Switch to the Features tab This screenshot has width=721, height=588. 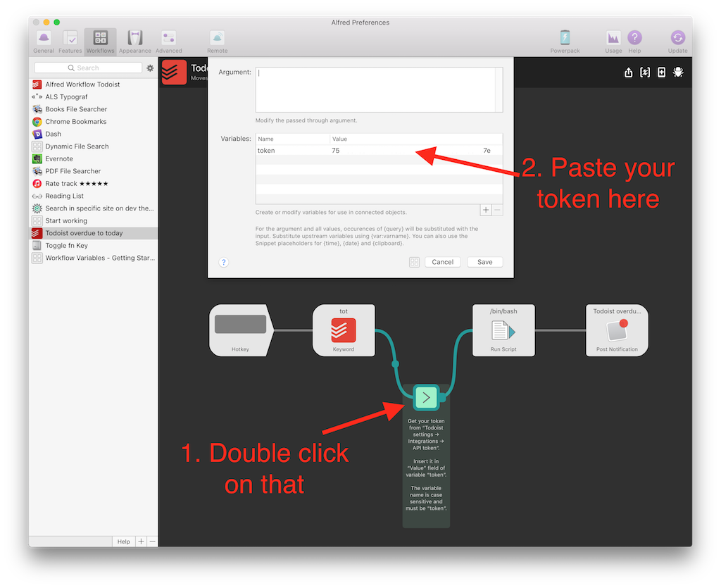tap(70, 40)
